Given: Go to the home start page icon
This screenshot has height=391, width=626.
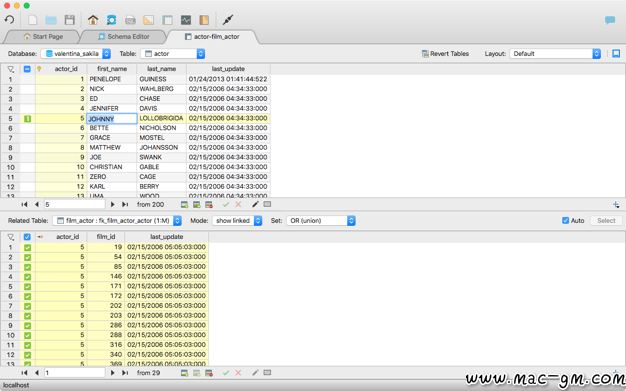Looking at the screenshot, I should coord(93,20).
